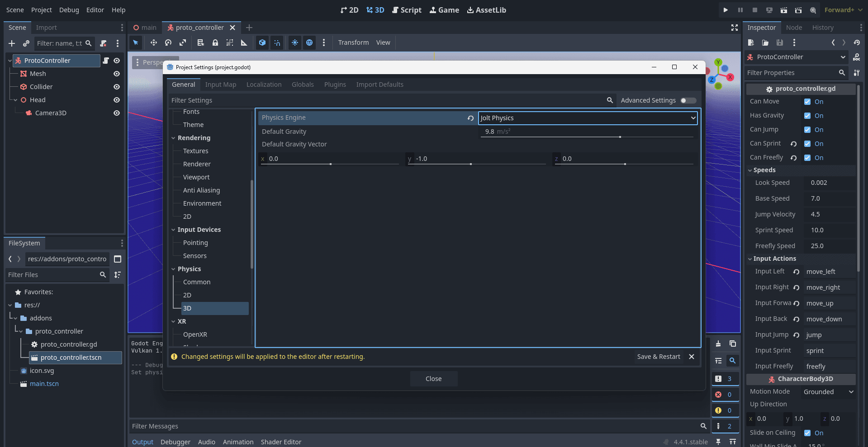Collapse the Speeds group in Inspector
Viewport: 868px width, 447px height.
[x=750, y=170]
